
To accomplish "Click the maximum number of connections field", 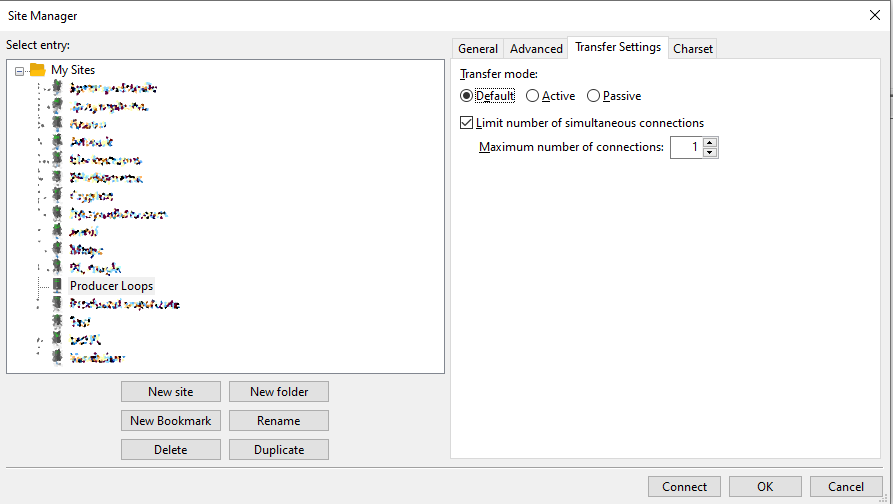I will (685, 148).
